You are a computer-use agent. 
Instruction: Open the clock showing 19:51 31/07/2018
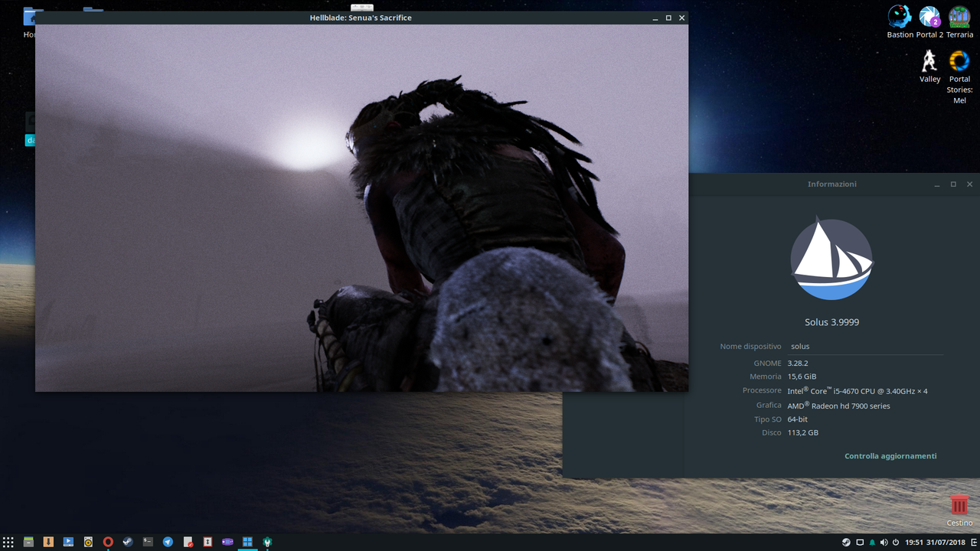point(934,542)
